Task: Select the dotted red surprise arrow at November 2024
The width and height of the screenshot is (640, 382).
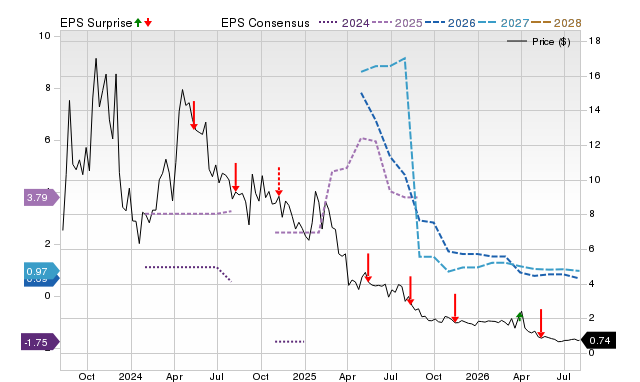Action: click(279, 181)
